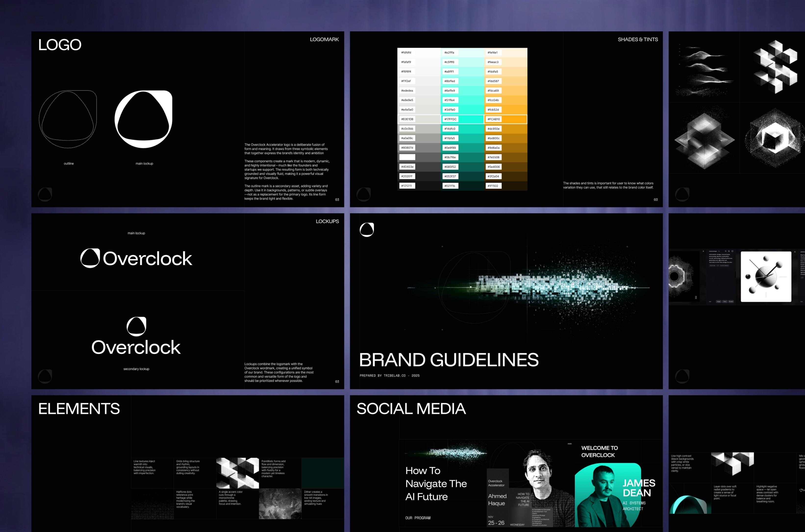Screen dimensions: 805x532
Task: Click the PREPARED BY TRIBELAB.CO text
Action: (x=390, y=375)
